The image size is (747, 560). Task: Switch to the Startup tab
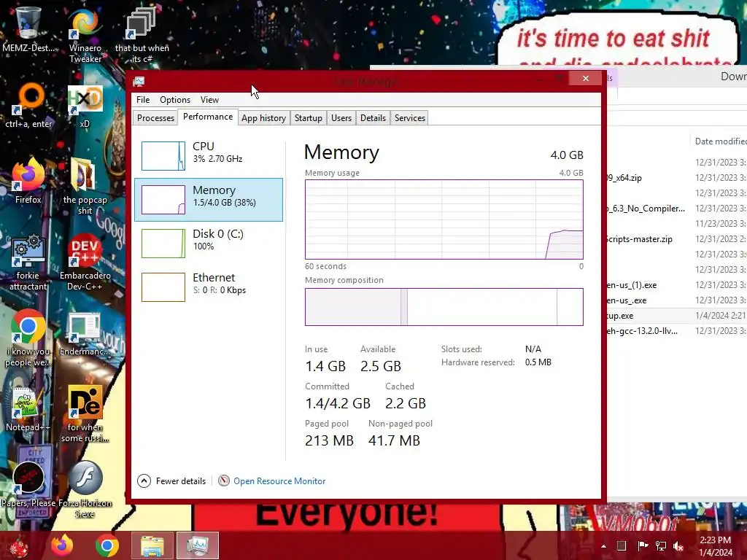(309, 118)
